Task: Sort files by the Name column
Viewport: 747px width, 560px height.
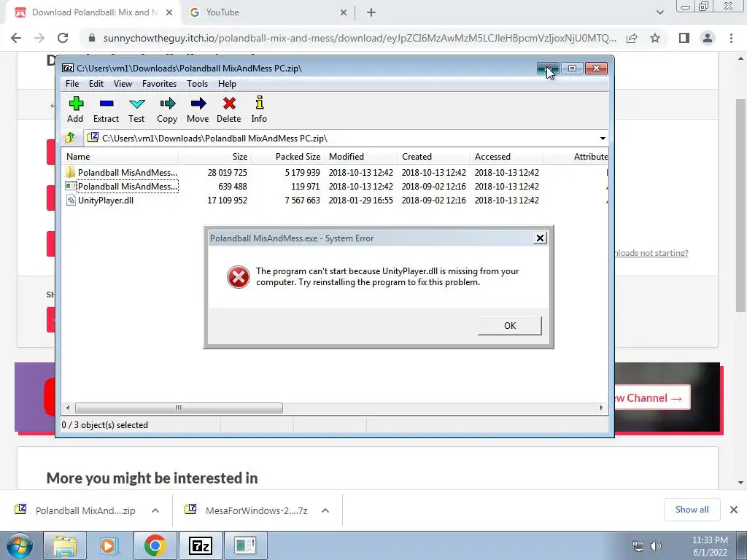Action: coord(120,157)
